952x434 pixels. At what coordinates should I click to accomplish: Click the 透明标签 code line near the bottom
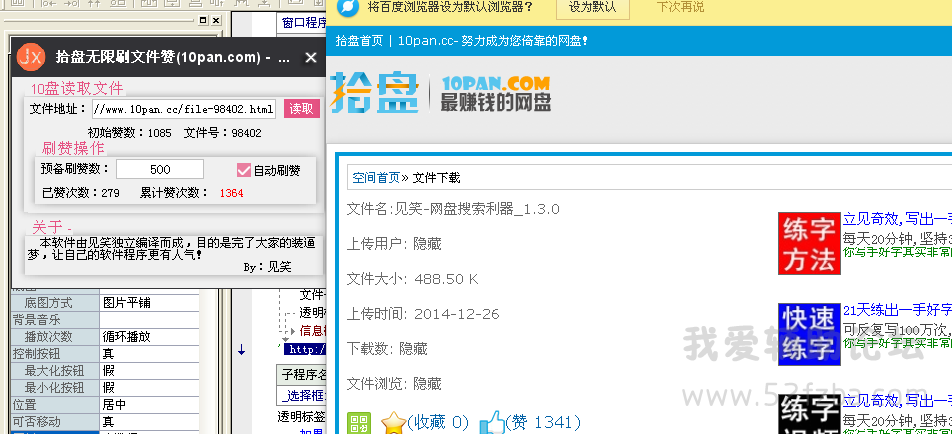pos(302,417)
